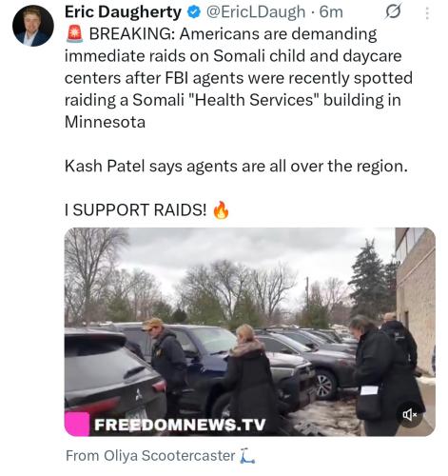This screenshot has height=476, width=448.
Task: Click the pink square in video corner
Action: click(x=77, y=424)
